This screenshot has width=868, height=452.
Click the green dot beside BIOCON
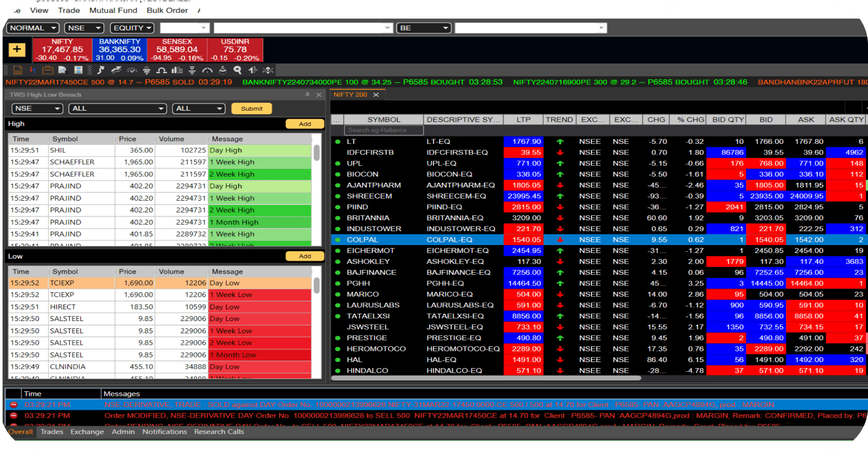pos(338,174)
